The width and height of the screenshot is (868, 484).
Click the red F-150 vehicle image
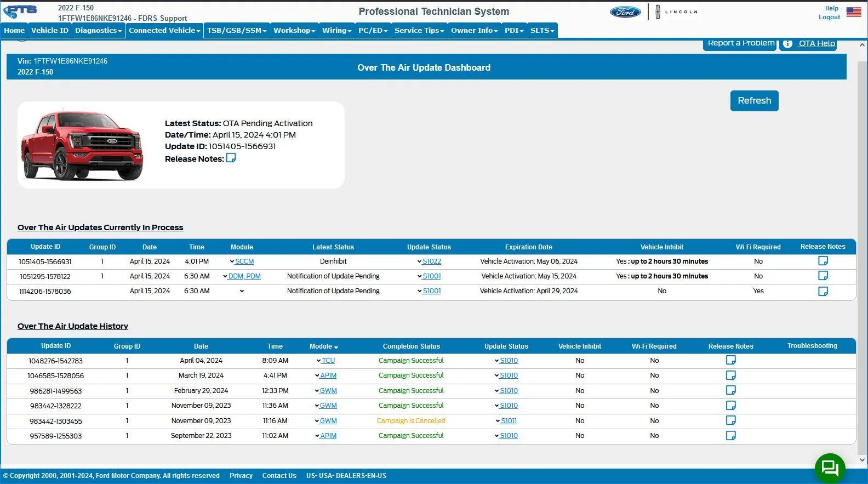[82, 145]
